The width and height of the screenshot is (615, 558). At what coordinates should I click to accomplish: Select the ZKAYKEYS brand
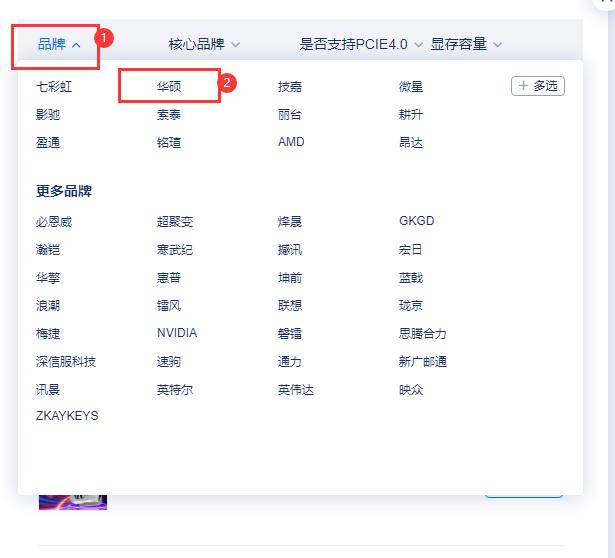coord(67,416)
